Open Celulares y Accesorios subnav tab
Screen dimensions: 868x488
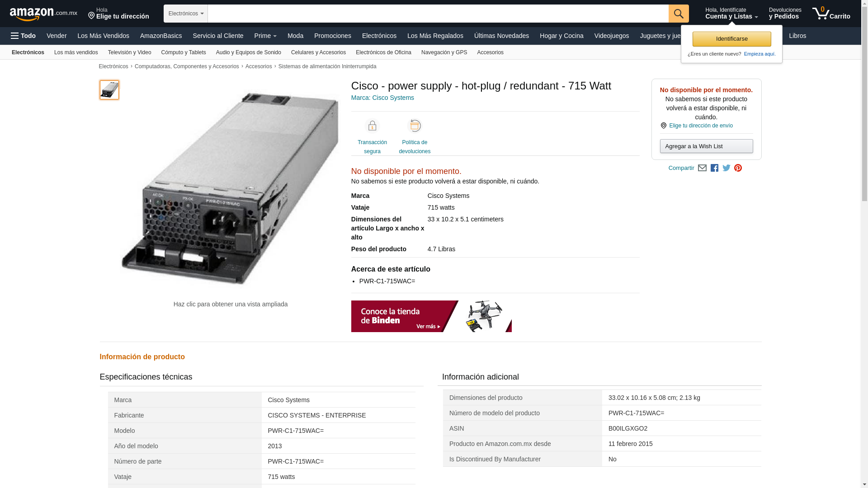click(318, 52)
